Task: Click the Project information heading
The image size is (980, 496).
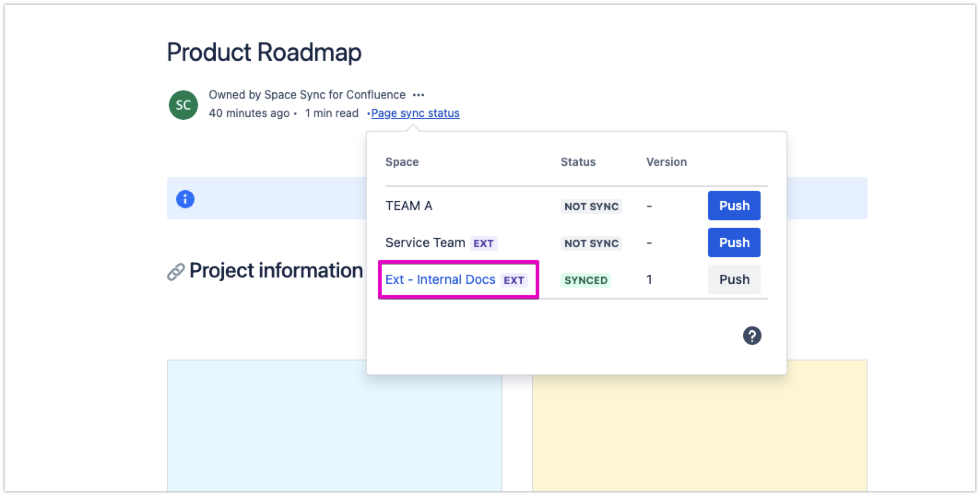Action: click(276, 271)
